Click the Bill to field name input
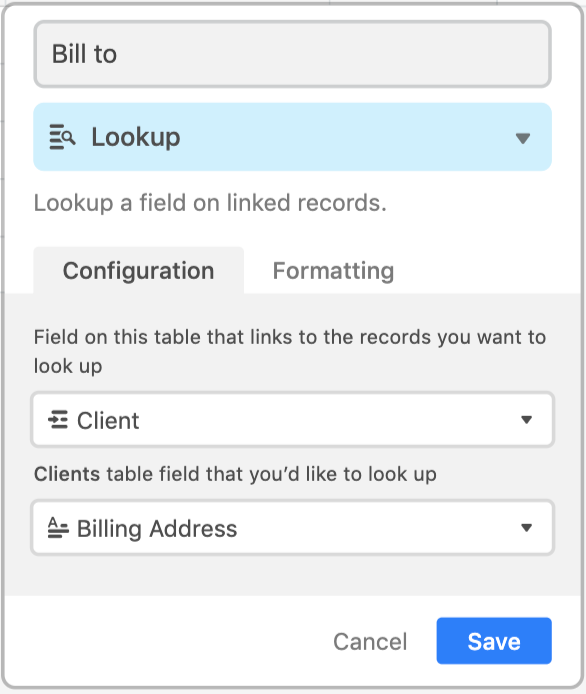The image size is (586, 694). (x=293, y=54)
